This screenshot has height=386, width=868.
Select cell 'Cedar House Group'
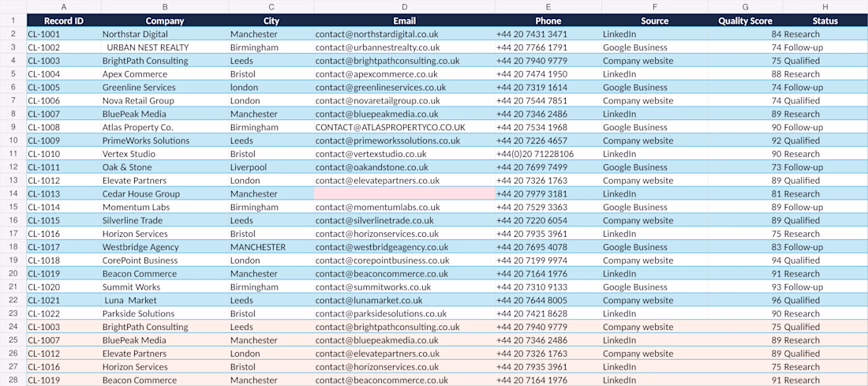165,194
